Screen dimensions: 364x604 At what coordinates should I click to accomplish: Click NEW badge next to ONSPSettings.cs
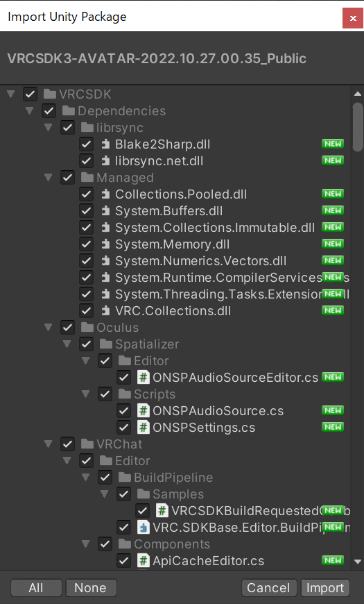[x=333, y=427]
